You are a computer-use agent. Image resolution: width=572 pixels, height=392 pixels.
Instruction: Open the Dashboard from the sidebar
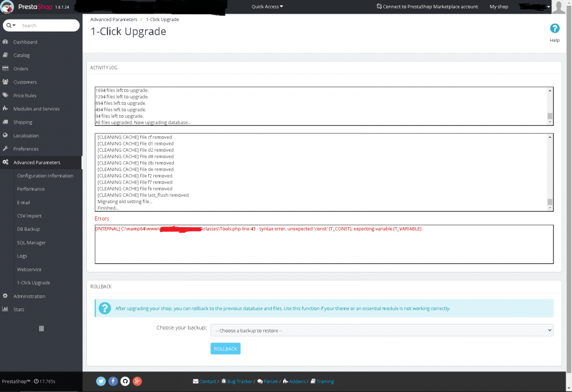(25, 41)
